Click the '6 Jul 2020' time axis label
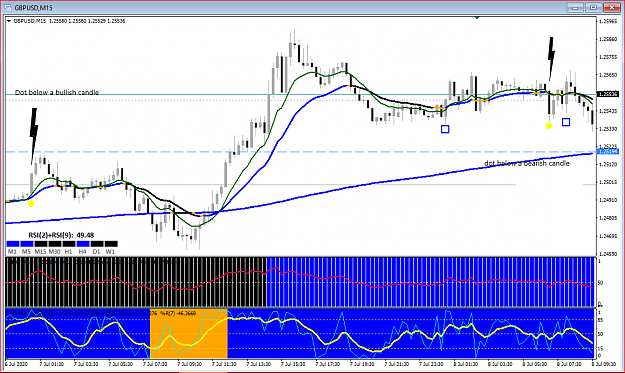This screenshot has width=625, height=373. point(16,364)
